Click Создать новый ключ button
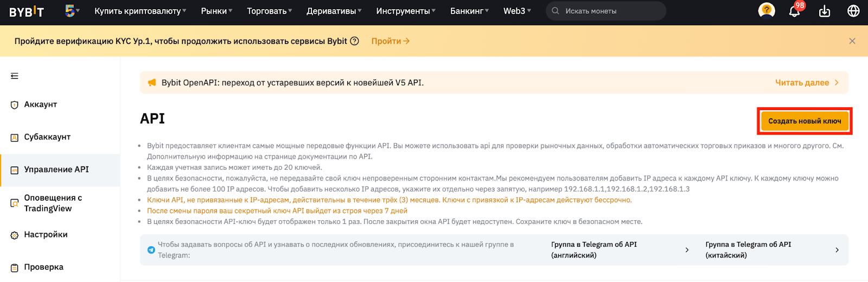The image size is (868, 282). tap(805, 121)
